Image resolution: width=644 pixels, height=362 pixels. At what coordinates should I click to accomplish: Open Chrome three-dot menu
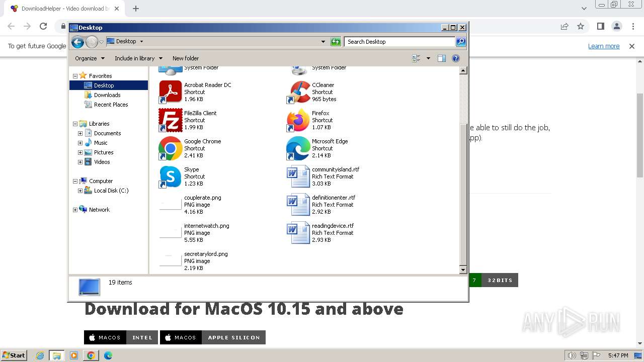pyautogui.click(x=633, y=26)
